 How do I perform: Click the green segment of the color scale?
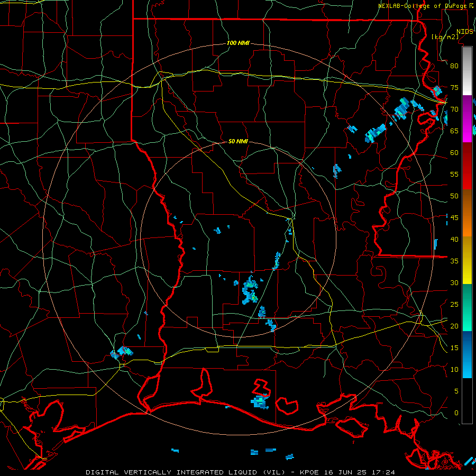click(467, 307)
